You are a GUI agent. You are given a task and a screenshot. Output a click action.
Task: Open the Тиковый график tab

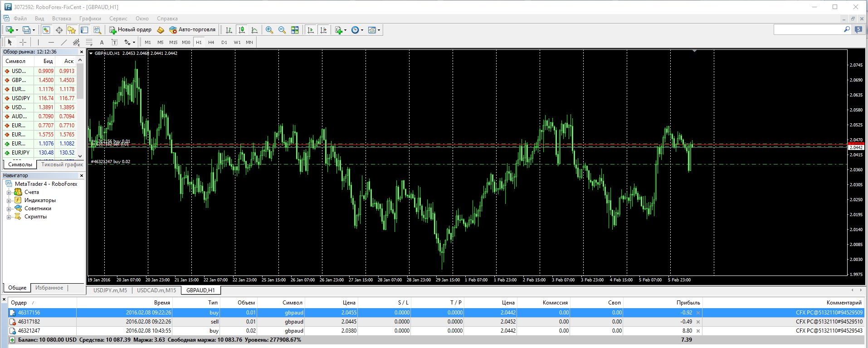pyautogui.click(x=62, y=164)
